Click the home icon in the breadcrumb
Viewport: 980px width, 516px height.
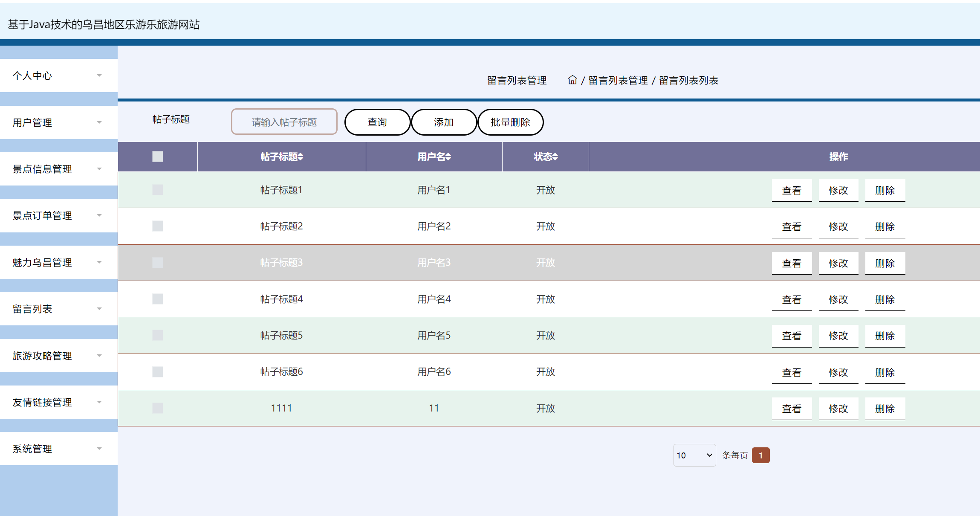pyautogui.click(x=572, y=80)
